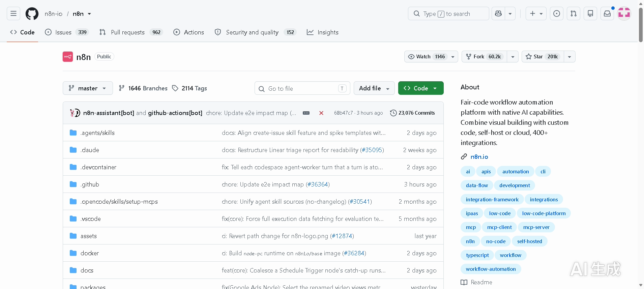Switch to the Code tab
Image resolution: width=644 pixels, height=289 pixels.
pos(22,32)
